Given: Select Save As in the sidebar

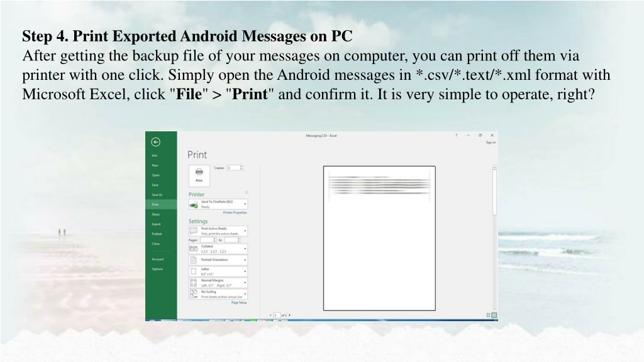Looking at the screenshot, I should pyautogui.click(x=156, y=195).
